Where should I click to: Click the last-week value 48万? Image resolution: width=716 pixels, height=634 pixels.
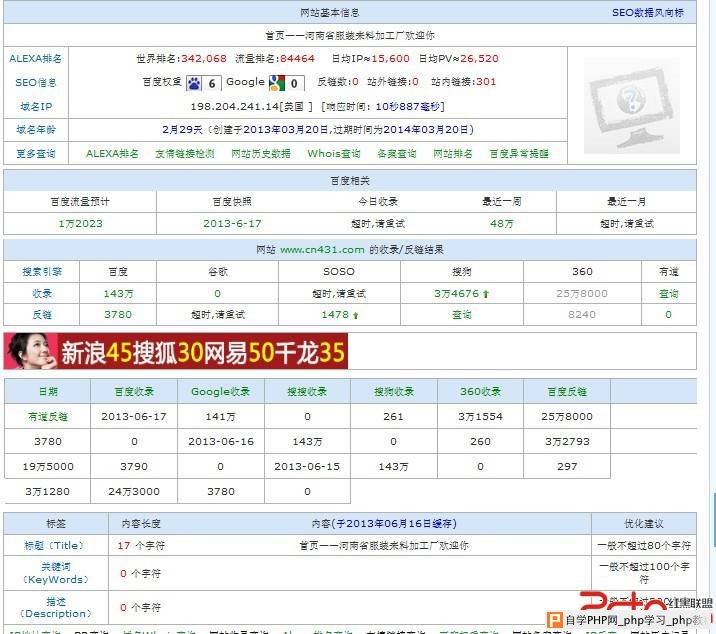pyautogui.click(x=501, y=224)
